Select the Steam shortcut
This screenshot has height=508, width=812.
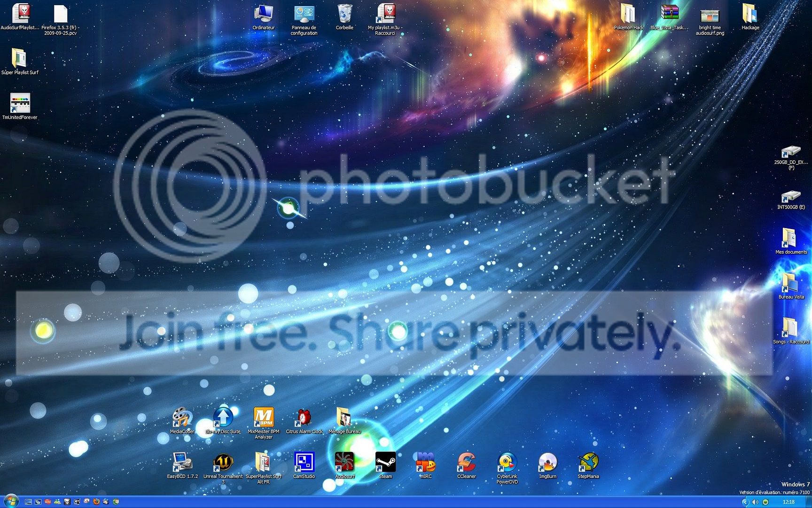(385, 466)
